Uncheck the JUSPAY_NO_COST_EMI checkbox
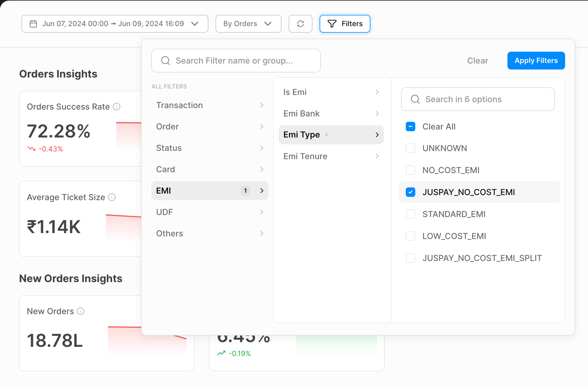 tap(411, 192)
